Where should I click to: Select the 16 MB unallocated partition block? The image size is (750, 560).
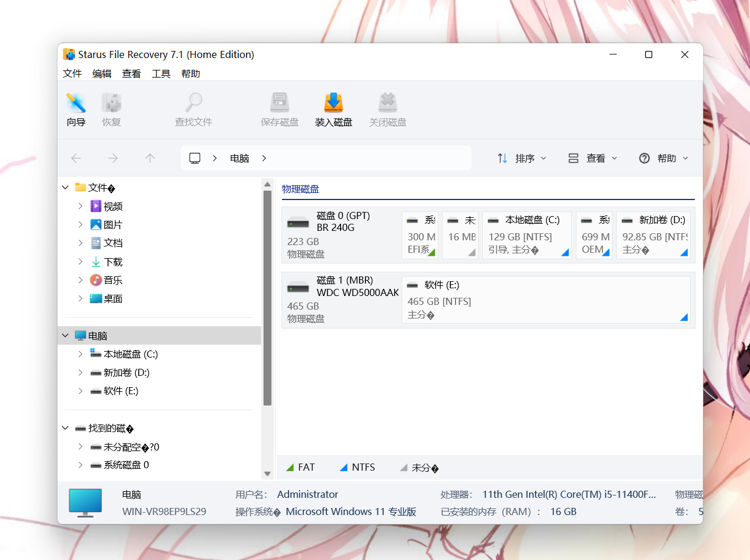460,235
